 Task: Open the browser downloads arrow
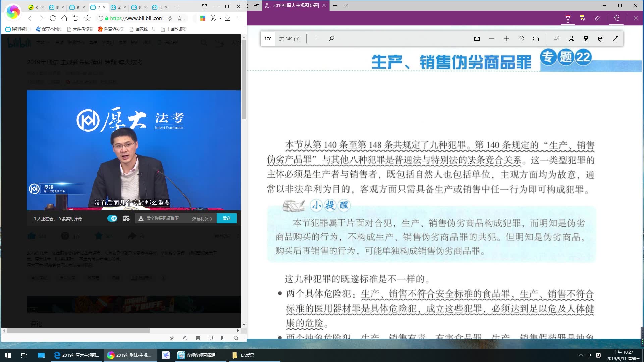click(x=228, y=18)
